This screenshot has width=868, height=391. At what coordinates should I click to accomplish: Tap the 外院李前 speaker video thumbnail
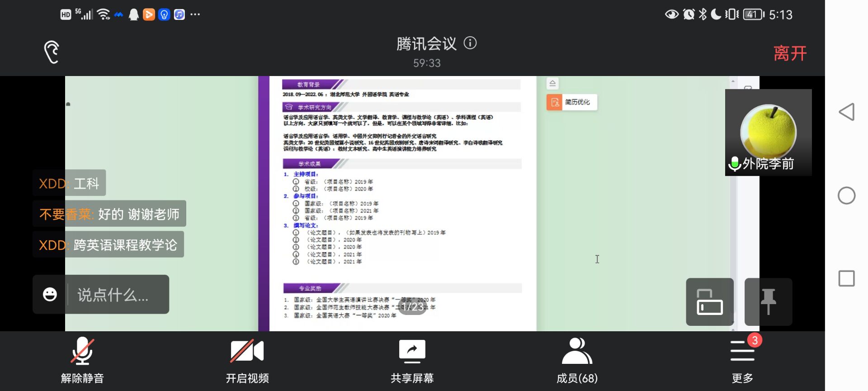(768, 133)
